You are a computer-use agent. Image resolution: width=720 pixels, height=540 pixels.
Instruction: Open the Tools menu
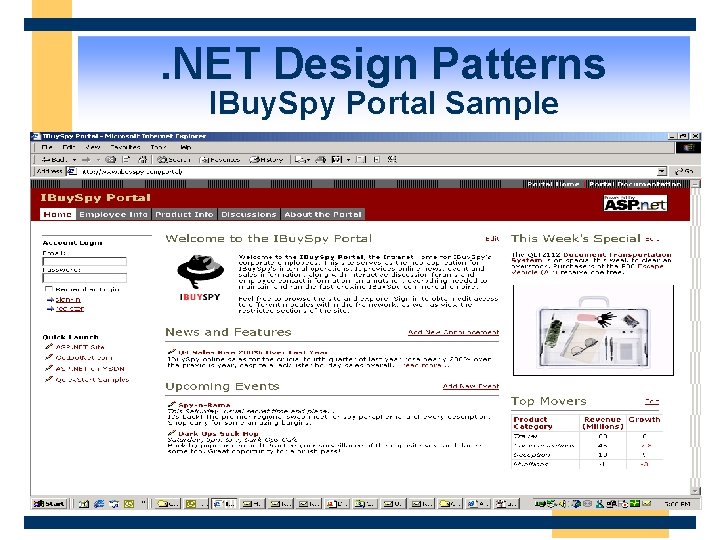[x=158, y=147]
